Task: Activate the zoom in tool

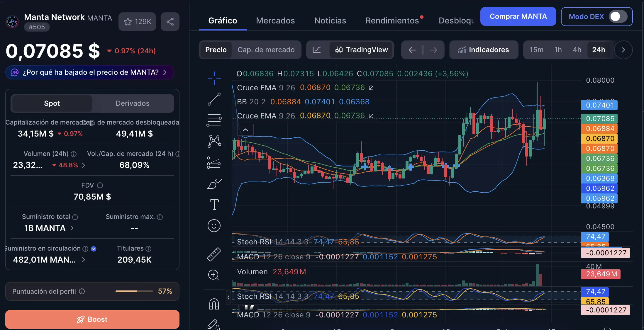Action: (213, 275)
